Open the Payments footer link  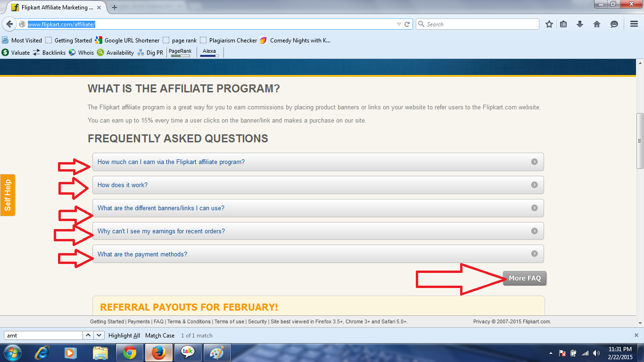(x=139, y=321)
